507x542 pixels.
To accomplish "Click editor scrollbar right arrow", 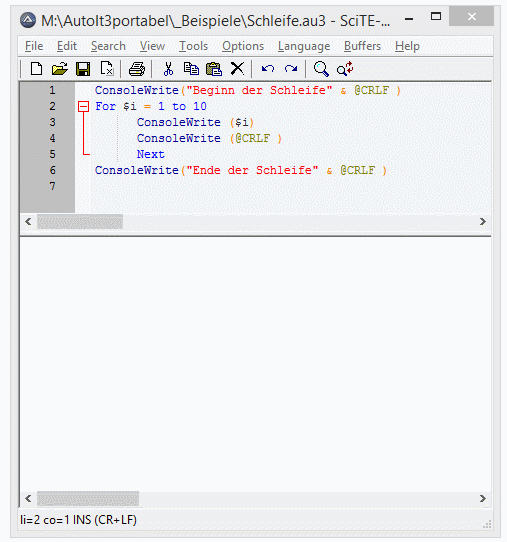I will tap(483, 222).
